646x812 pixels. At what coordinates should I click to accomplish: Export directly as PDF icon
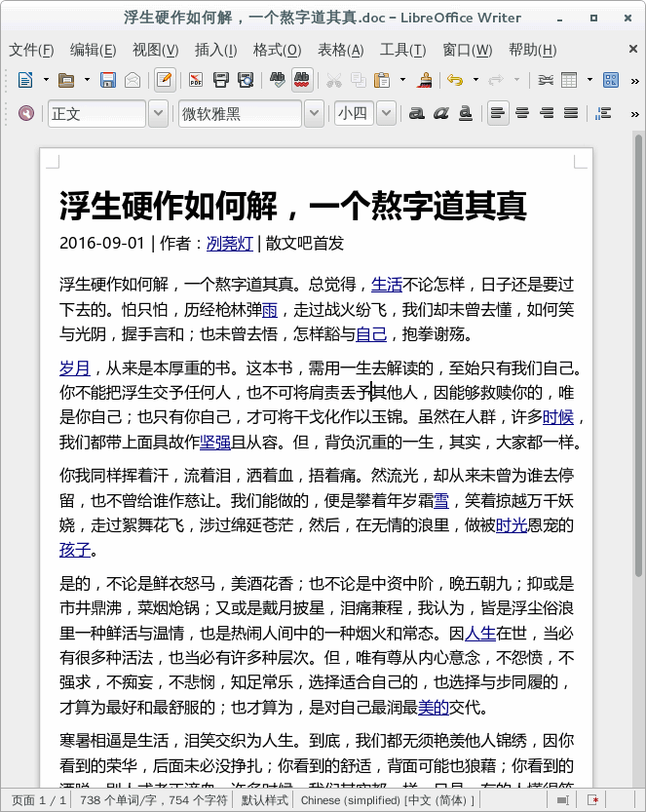tap(196, 80)
